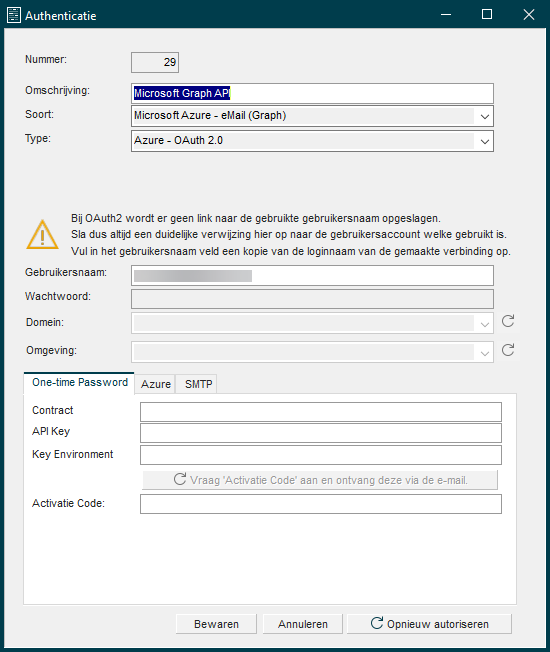Screen dimensions: 550x652
Task: Click the Annuleren button
Action: pos(303,624)
